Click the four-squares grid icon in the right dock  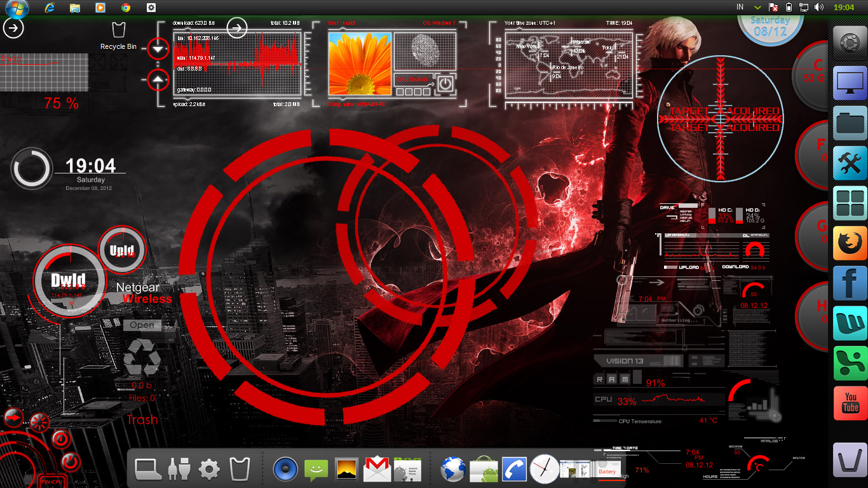coord(850,203)
